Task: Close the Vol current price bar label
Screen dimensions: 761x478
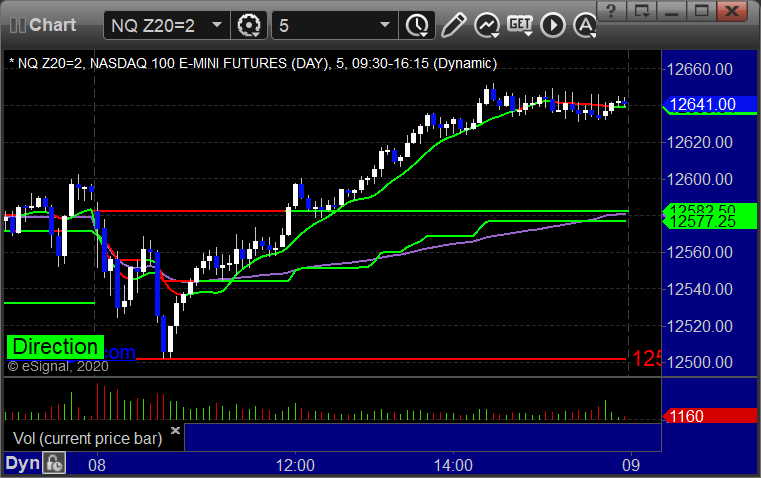Action: (176, 430)
